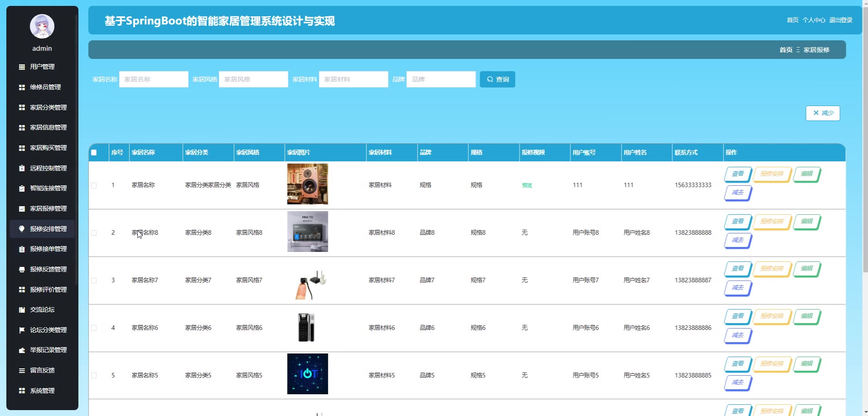Click the 用户管理 grid icon in sidebar

(22, 67)
